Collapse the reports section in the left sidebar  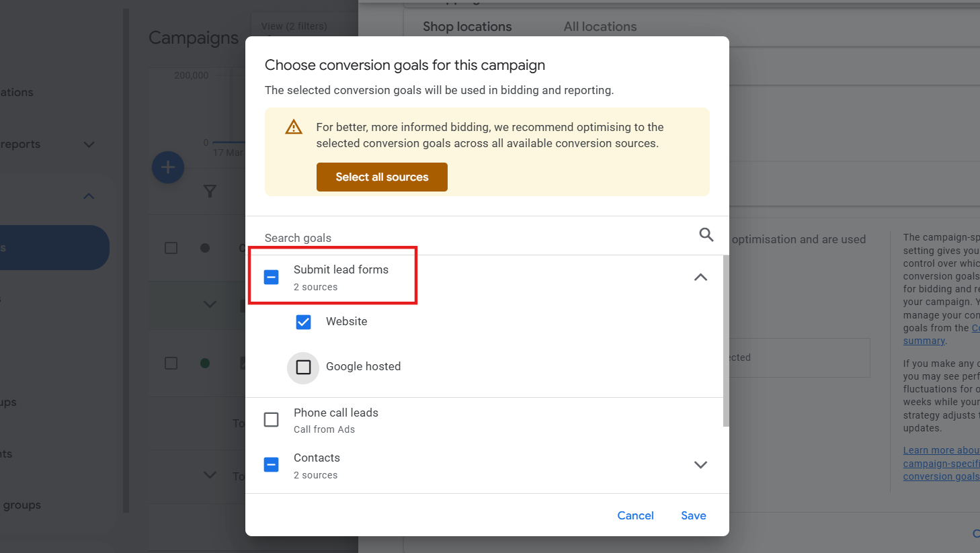click(x=88, y=144)
